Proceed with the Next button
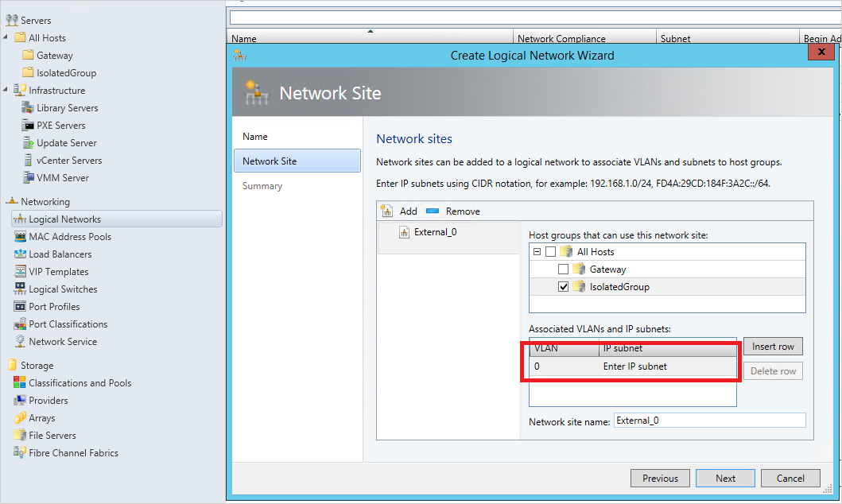Image resolution: width=842 pixels, height=504 pixels. click(725, 479)
